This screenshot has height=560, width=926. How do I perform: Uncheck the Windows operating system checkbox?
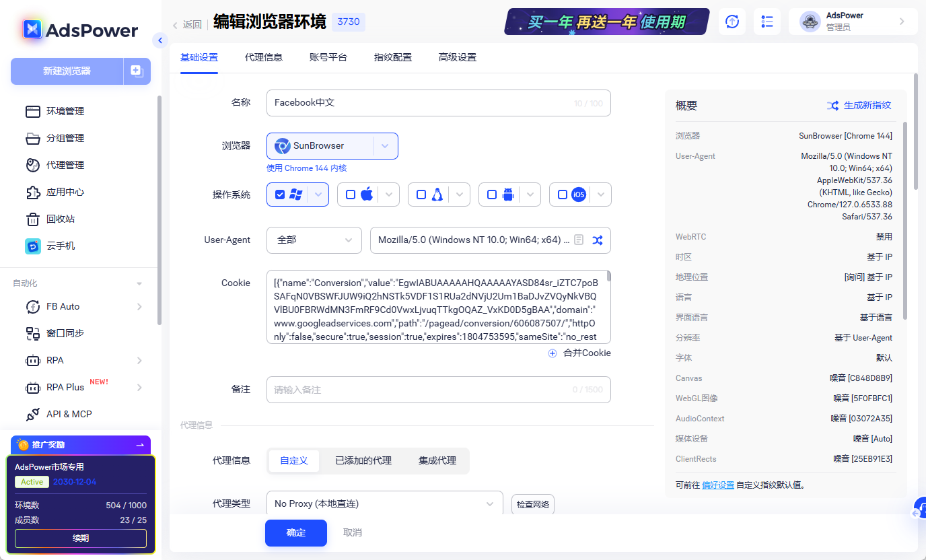point(281,194)
